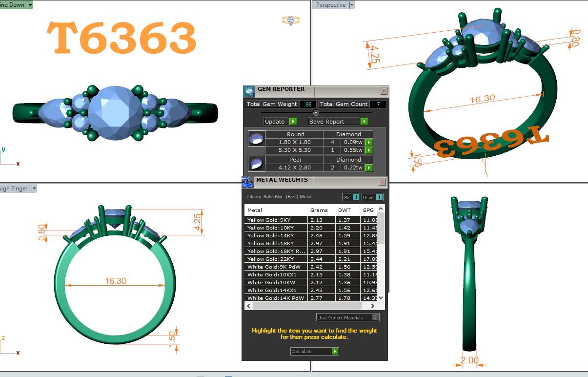Click the Update button
Screen dimensions: 588x377
(x=280, y=122)
